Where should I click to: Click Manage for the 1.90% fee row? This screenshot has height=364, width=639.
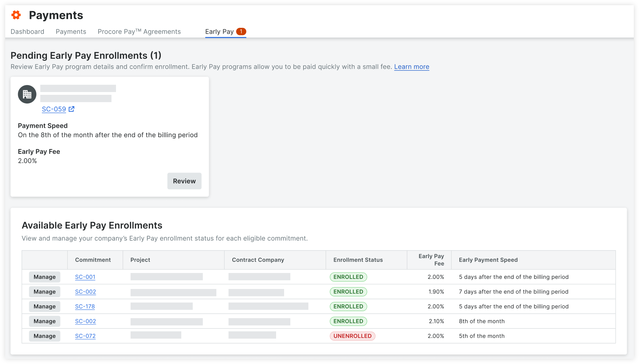[44, 292]
